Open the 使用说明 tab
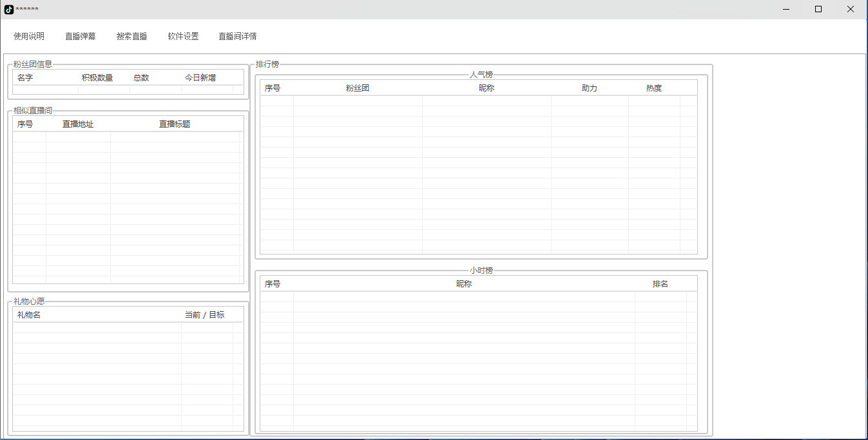This screenshot has width=868, height=440. pos(29,37)
